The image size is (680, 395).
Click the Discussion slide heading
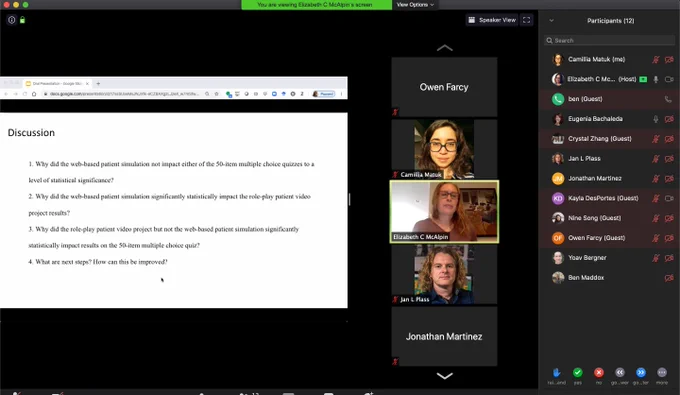31,133
